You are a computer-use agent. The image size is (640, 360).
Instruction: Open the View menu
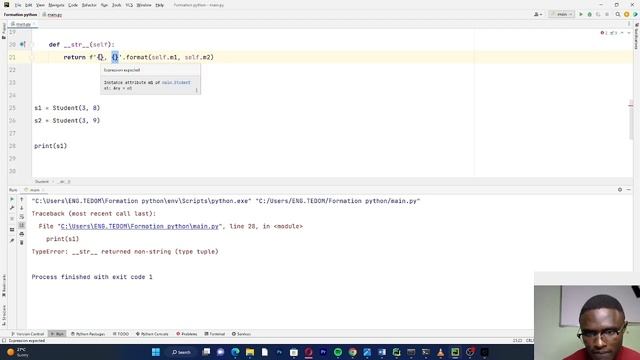tap(40, 5)
